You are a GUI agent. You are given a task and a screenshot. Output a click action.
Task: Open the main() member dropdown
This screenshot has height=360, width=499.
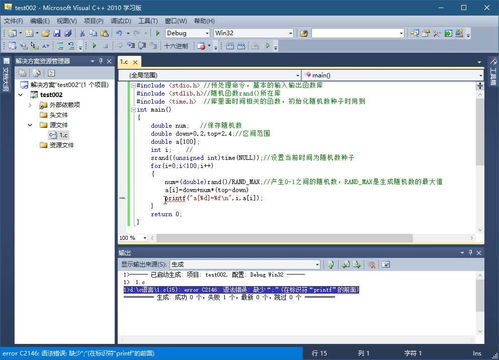click(x=481, y=75)
